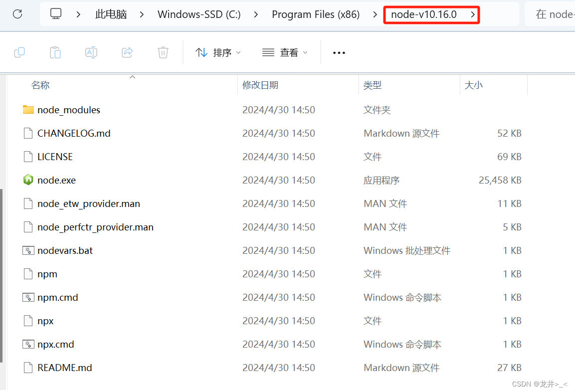
Task: Click the README.md file icon
Action: point(28,368)
